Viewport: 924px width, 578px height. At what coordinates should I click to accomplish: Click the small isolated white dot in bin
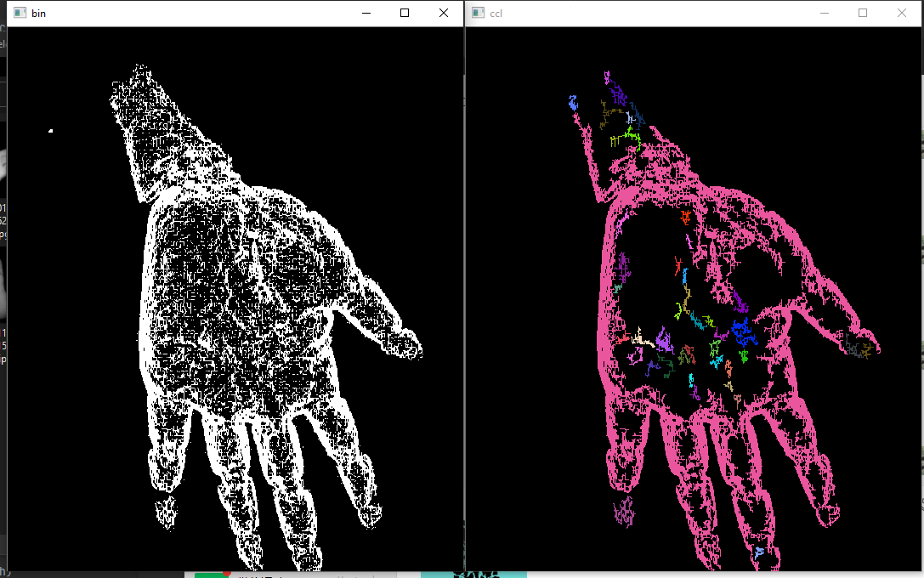(51, 131)
